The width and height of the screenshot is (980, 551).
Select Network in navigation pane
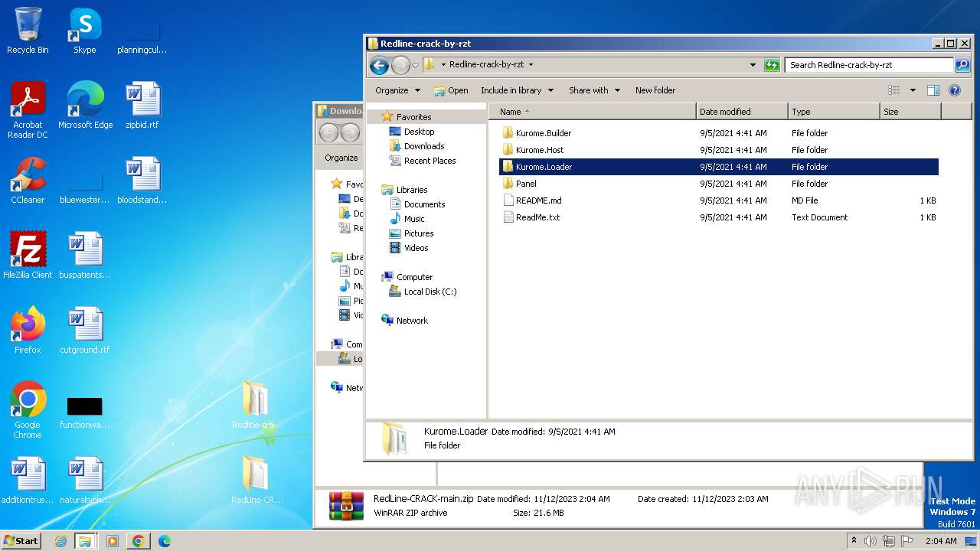coord(412,321)
